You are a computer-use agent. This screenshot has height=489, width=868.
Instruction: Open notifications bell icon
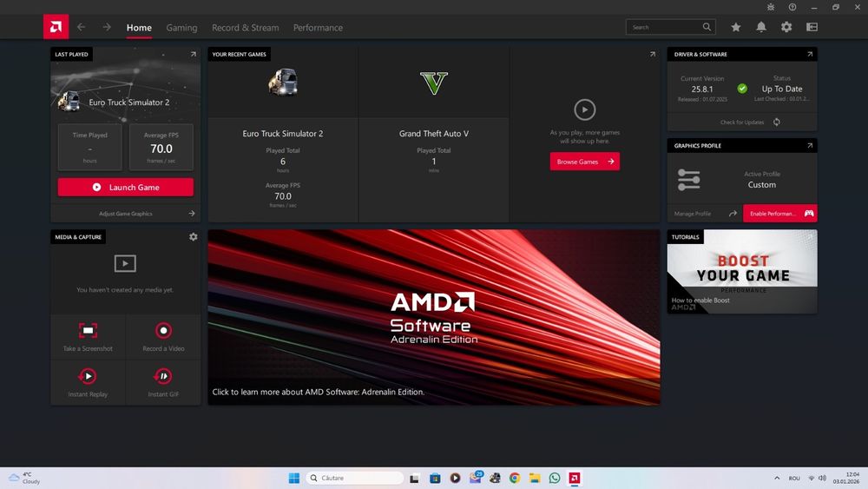761,27
